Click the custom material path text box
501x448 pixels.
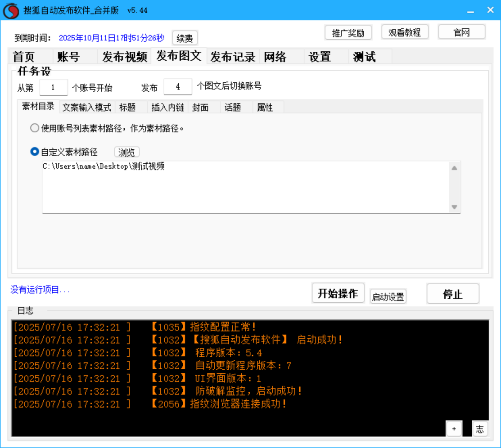246,187
